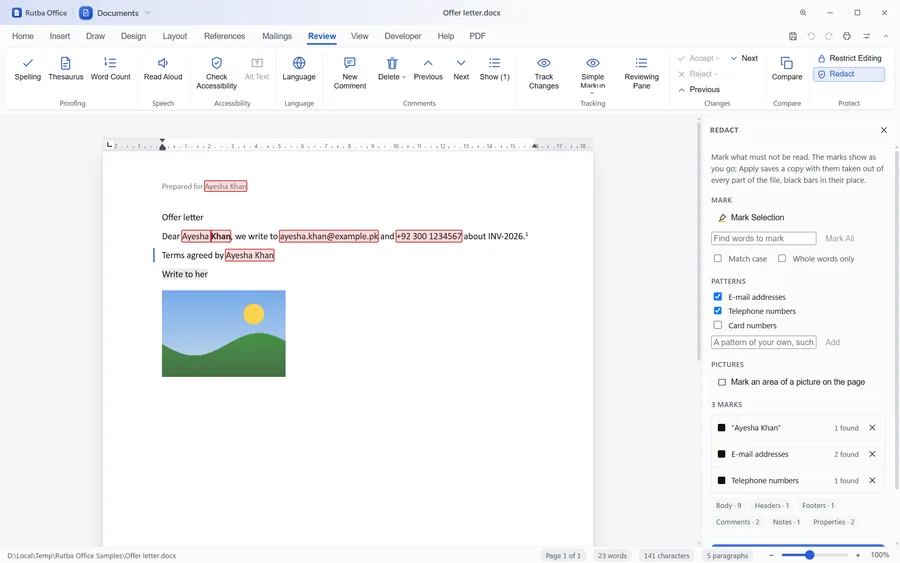Click Rutba Office app button
Screen dimensions: 900x563
click(x=40, y=13)
